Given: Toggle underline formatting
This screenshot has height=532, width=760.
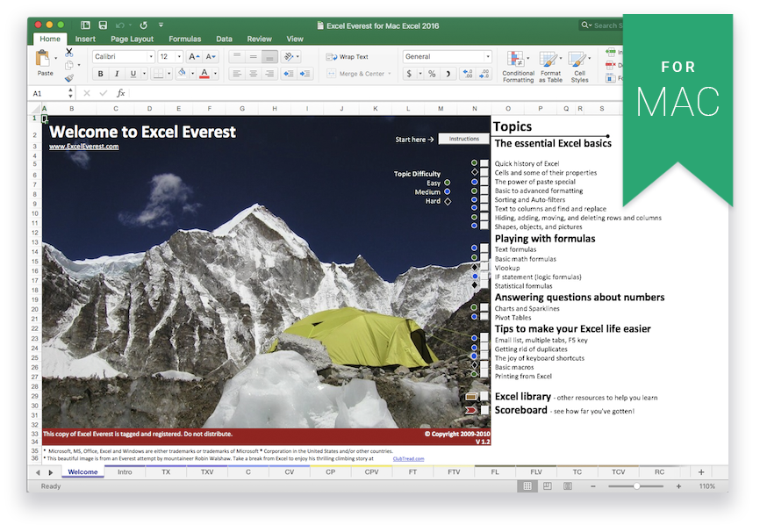Looking at the screenshot, I should click(133, 74).
